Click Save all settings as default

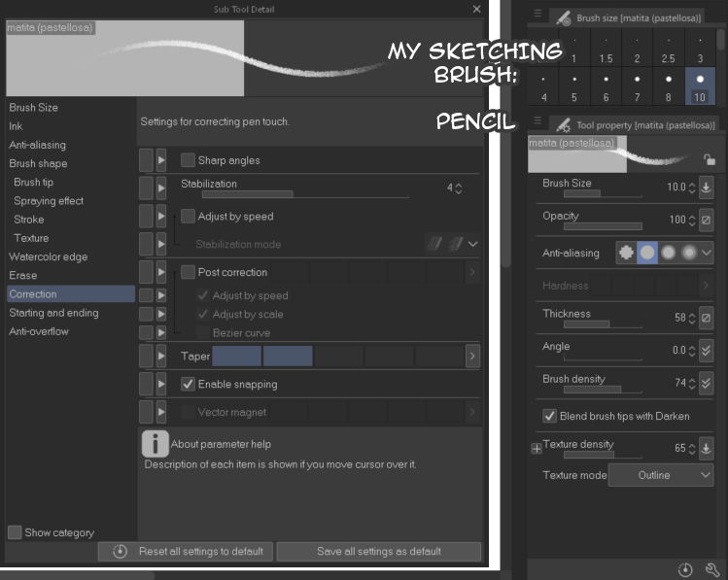coord(378,551)
